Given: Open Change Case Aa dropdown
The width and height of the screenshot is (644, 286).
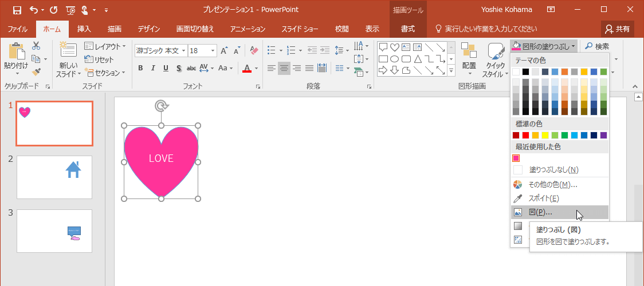Looking at the screenshot, I should [226, 68].
